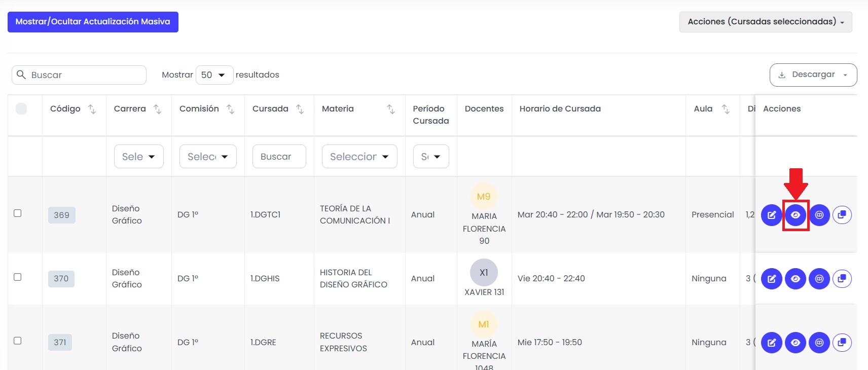Open Materia filter dropdown
This screenshot has height=370, width=868.
tap(359, 157)
